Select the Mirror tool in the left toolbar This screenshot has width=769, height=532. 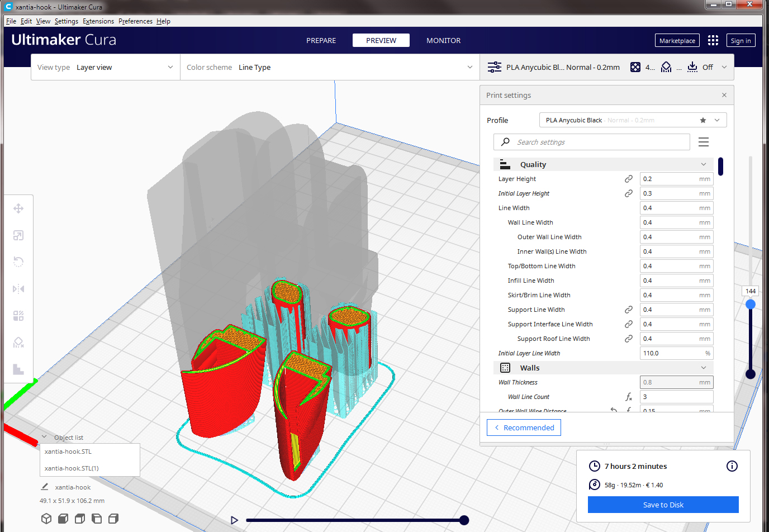click(x=18, y=289)
